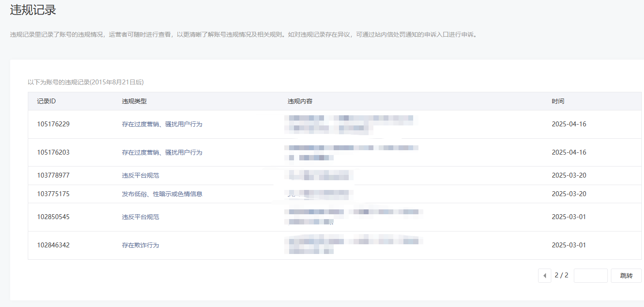Open the 存在欺诈行为 violation type

[140, 245]
